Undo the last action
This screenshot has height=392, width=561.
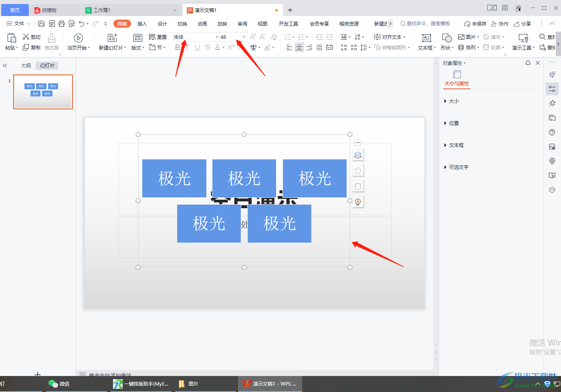(x=82, y=24)
